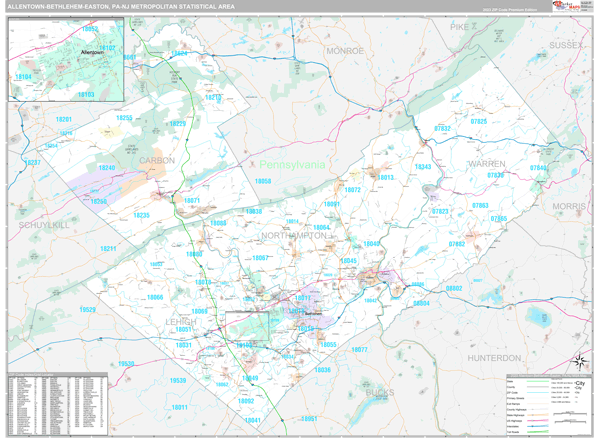
Task: Click the compass rose icon
Action: [x=580, y=361]
